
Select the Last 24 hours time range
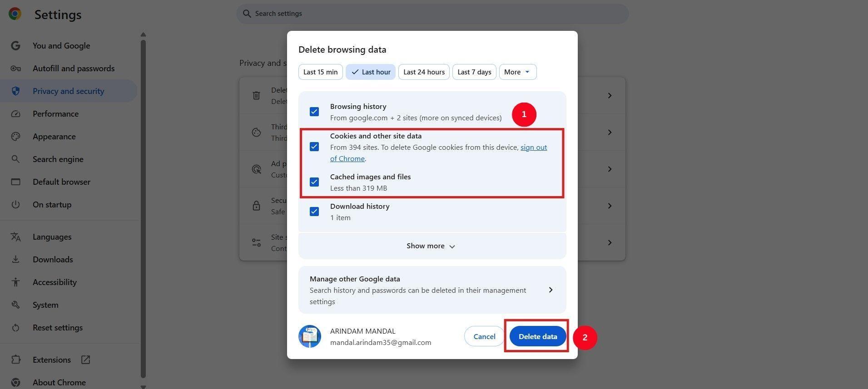click(424, 72)
